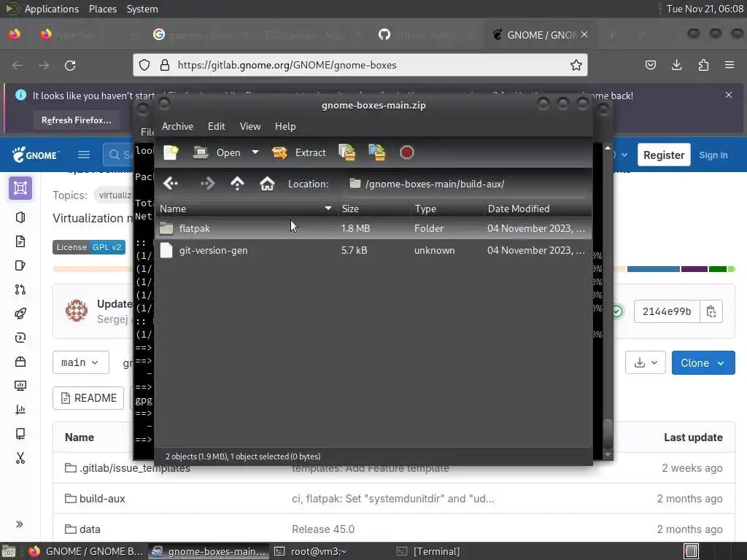This screenshot has height=560, width=747.
Task: Go to the archive home location
Action: pyautogui.click(x=267, y=183)
